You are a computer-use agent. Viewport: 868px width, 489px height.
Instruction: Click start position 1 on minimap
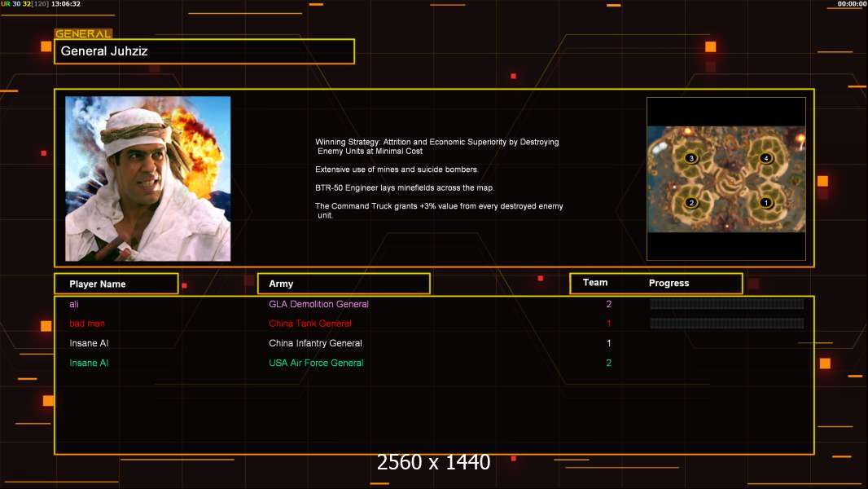pyautogui.click(x=766, y=203)
